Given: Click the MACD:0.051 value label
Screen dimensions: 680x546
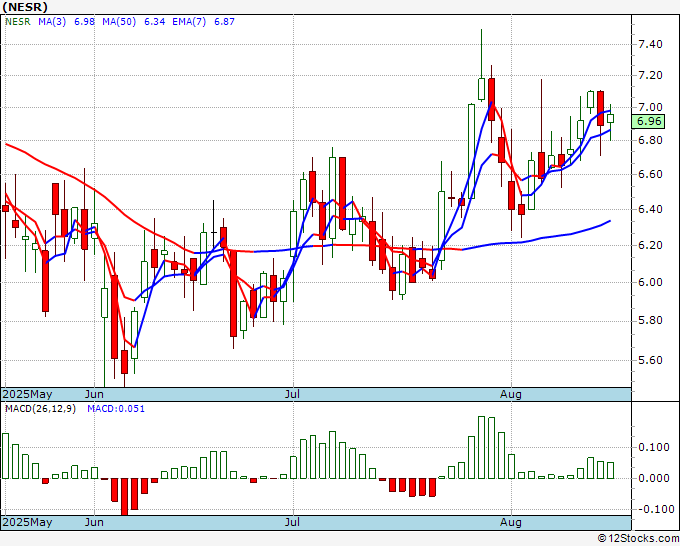Looking at the screenshot, I should tap(116, 409).
